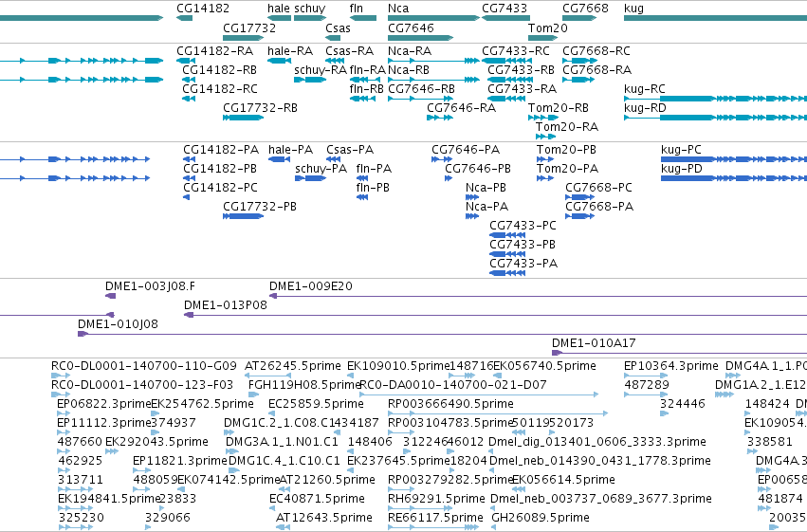Screen dimensions: 807x532
Task: Click protein label Csas-PA
Action: [x=350, y=150]
